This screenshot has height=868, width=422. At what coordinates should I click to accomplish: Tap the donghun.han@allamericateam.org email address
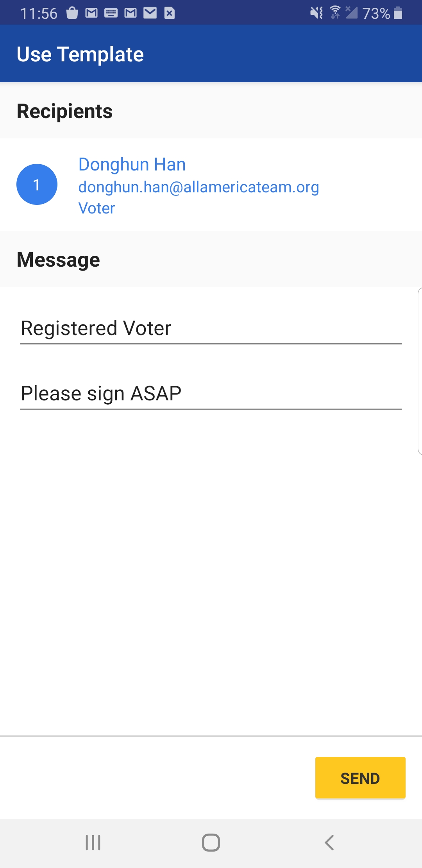click(x=199, y=187)
